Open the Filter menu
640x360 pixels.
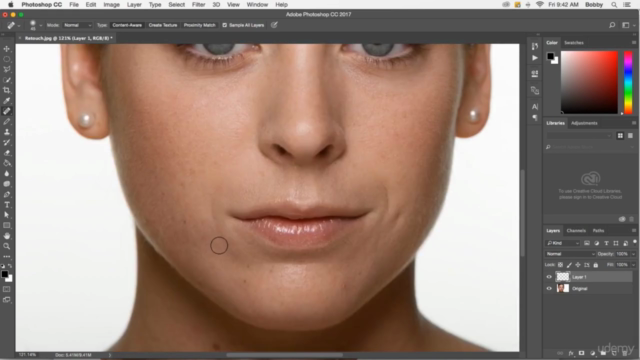click(x=198, y=4)
